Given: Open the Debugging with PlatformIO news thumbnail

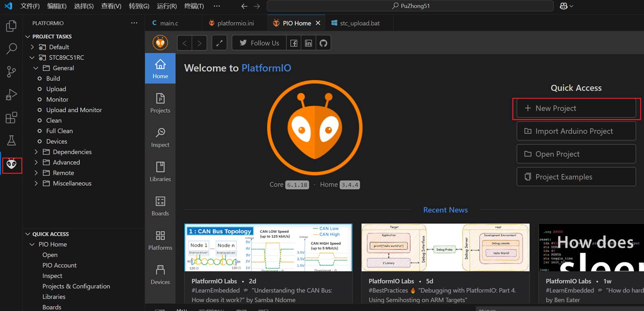Looking at the screenshot, I should point(446,247).
